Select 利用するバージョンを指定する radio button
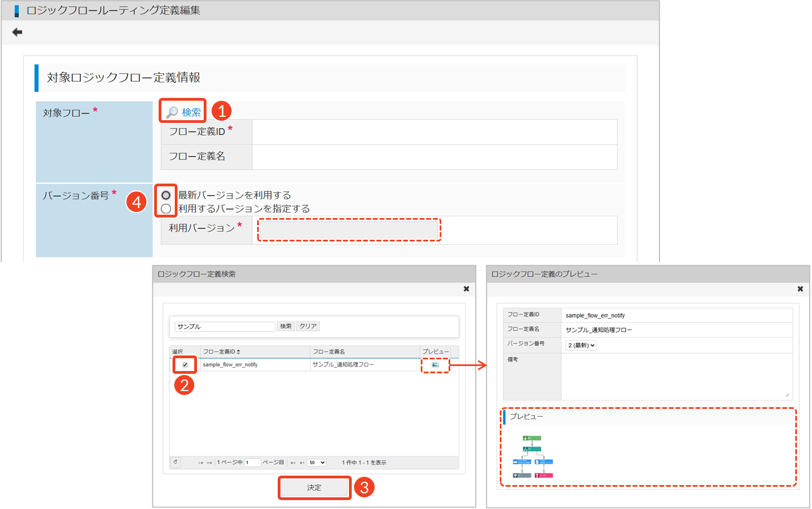The height and width of the screenshot is (509, 812). pyautogui.click(x=166, y=209)
